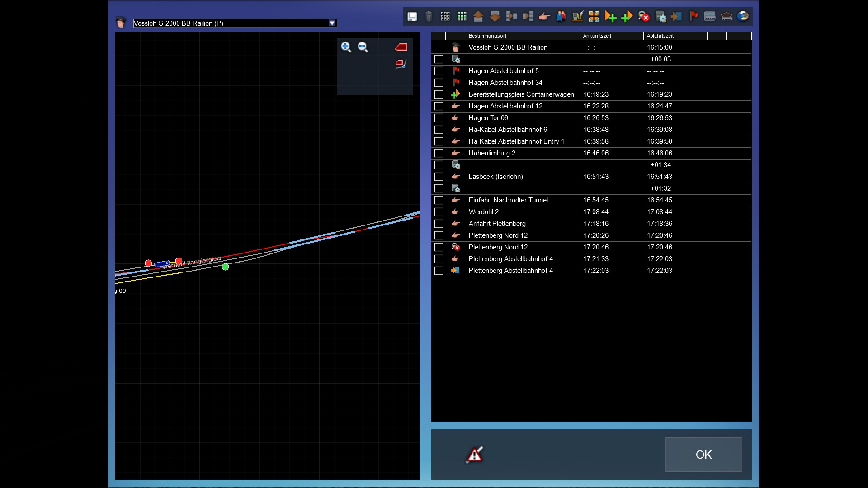Check the Hagen Abstellbahnhof 5 checkbox
The height and width of the screenshot is (488, 868).
click(439, 71)
